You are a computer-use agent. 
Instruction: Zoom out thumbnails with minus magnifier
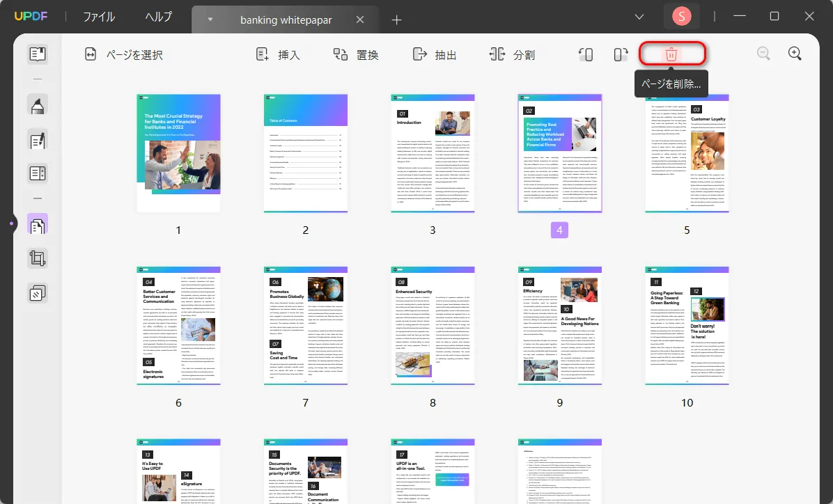(x=763, y=54)
